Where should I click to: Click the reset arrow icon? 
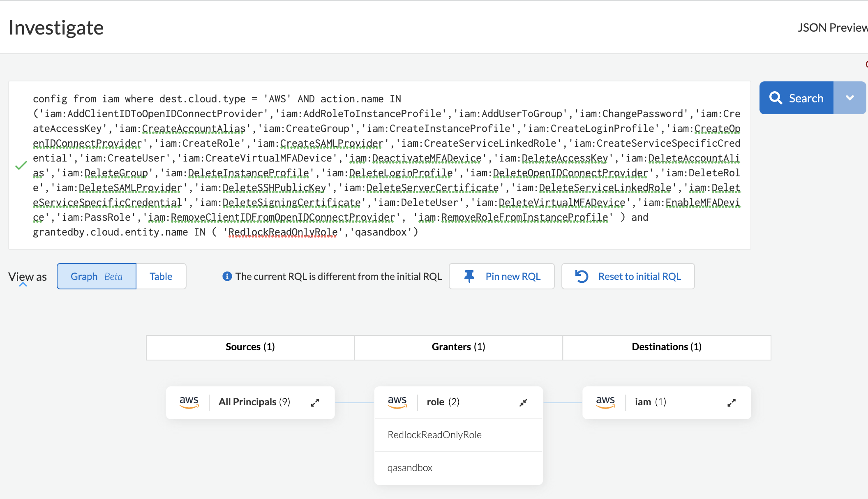tap(582, 276)
